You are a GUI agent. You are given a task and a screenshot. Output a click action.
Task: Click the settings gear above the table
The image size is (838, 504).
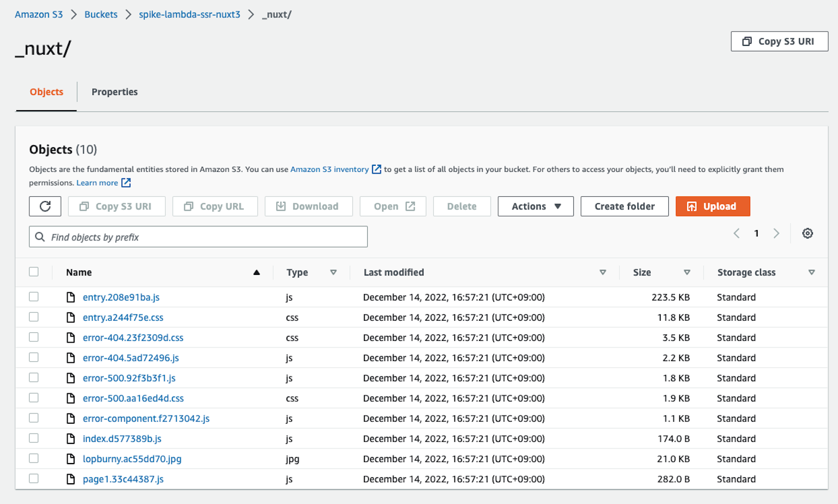tap(807, 233)
